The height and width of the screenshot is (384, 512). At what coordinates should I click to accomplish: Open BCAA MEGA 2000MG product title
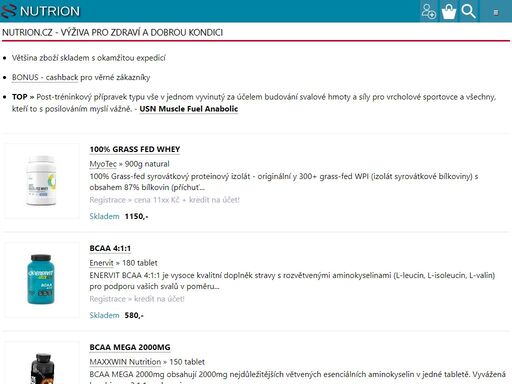click(130, 347)
